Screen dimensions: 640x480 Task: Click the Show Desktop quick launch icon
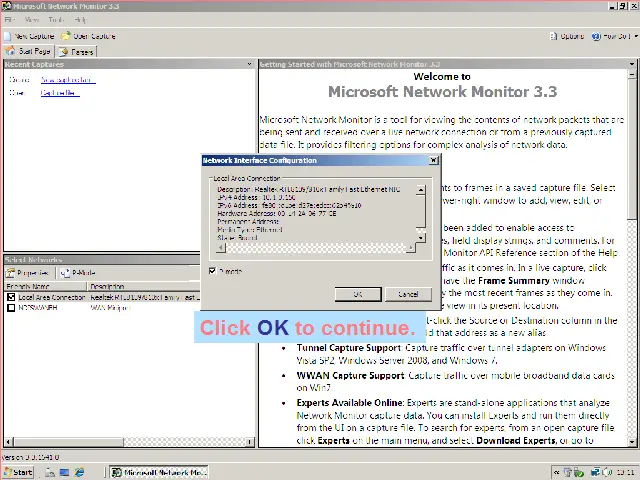(64, 472)
